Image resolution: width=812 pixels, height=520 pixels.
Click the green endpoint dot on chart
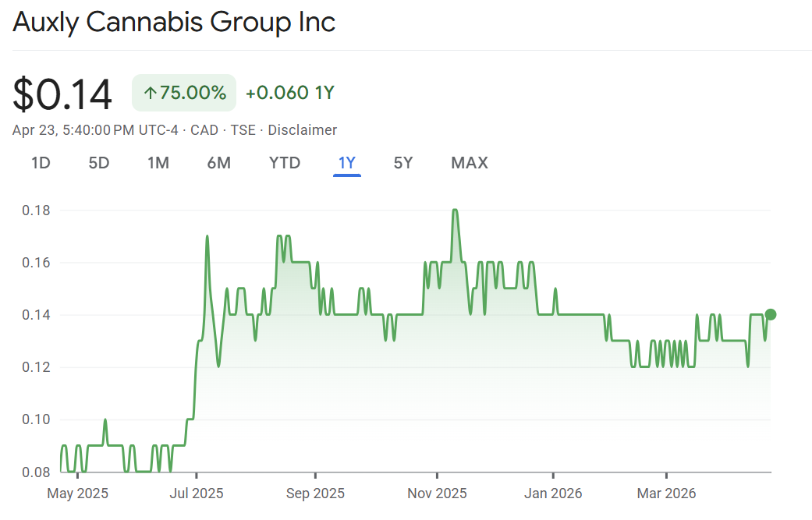tap(771, 314)
